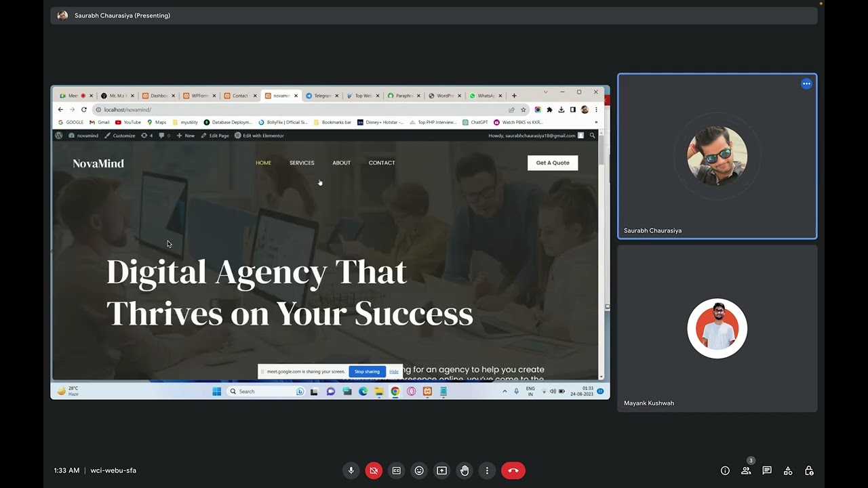Open the send a reaction panel
Image resolution: width=868 pixels, height=488 pixels.
pyautogui.click(x=419, y=470)
